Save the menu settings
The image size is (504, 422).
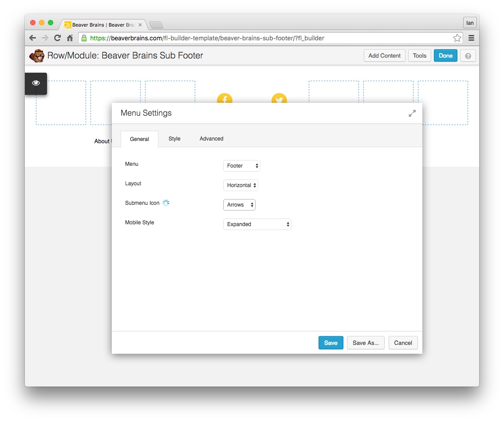pyautogui.click(x=331, y=343)
